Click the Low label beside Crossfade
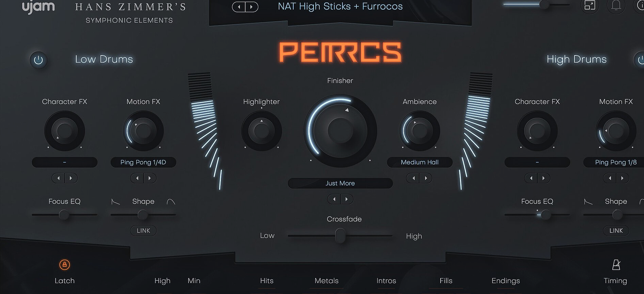Screen dimensions: 644x294 click(267, 235)
